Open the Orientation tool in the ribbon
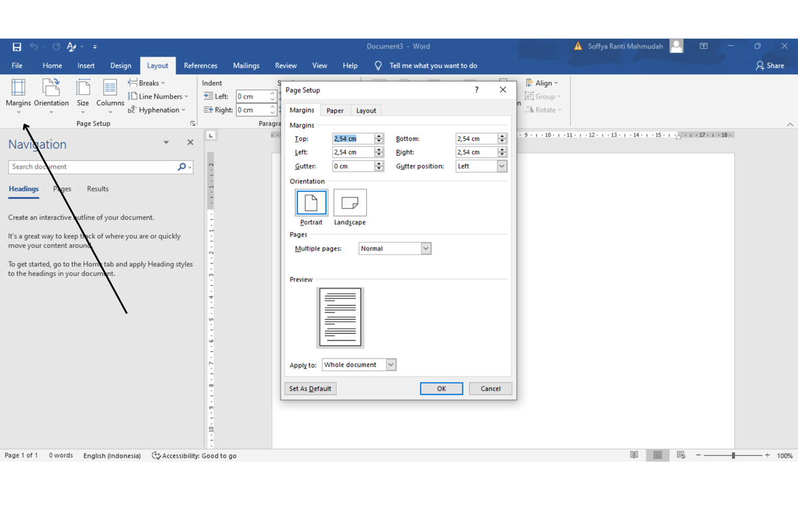The height and width of the screenshot is (532, 798). pos(51,88)
